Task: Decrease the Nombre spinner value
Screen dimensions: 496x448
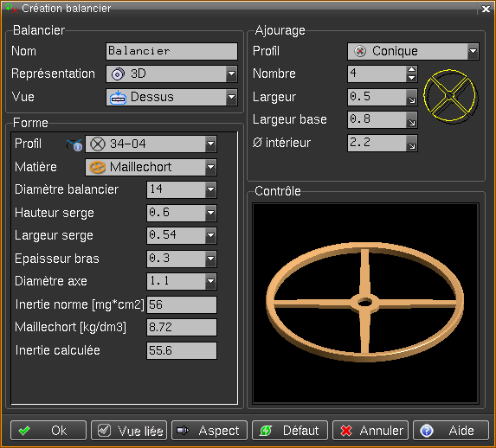Action: click(411, 78)
